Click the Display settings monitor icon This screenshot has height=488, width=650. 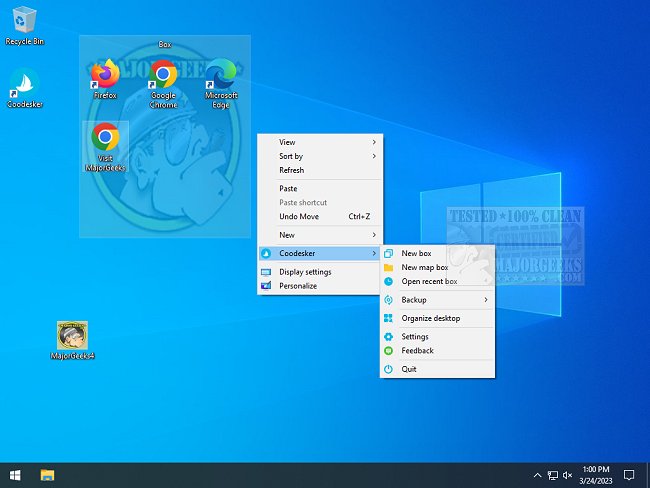(x=266, y=272)
